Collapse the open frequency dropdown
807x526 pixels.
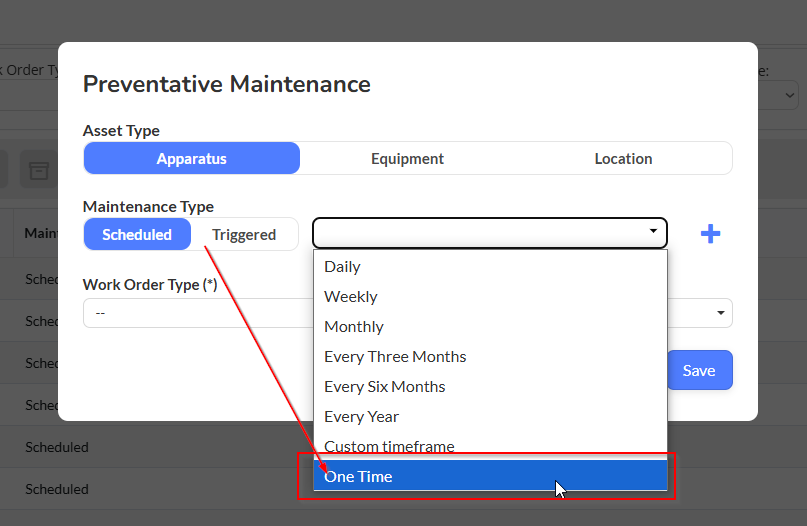[x=489, y=233]
